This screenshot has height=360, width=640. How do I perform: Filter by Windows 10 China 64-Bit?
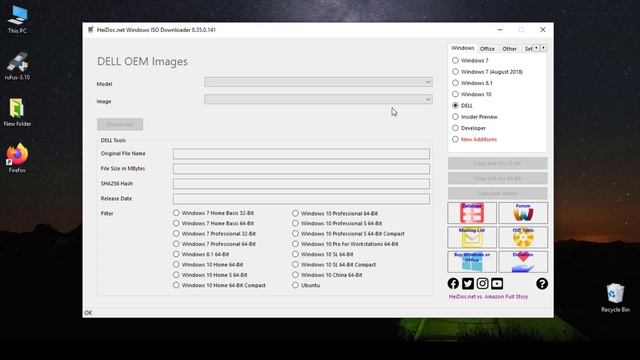(x=295, y=275)
